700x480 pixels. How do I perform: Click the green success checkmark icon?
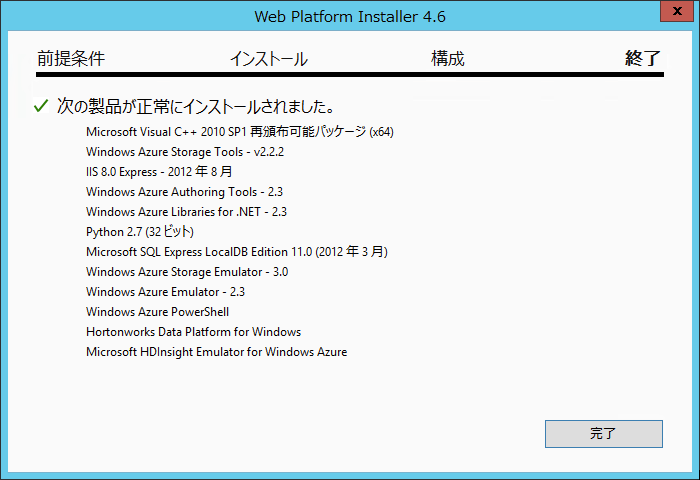coord(41,106)
